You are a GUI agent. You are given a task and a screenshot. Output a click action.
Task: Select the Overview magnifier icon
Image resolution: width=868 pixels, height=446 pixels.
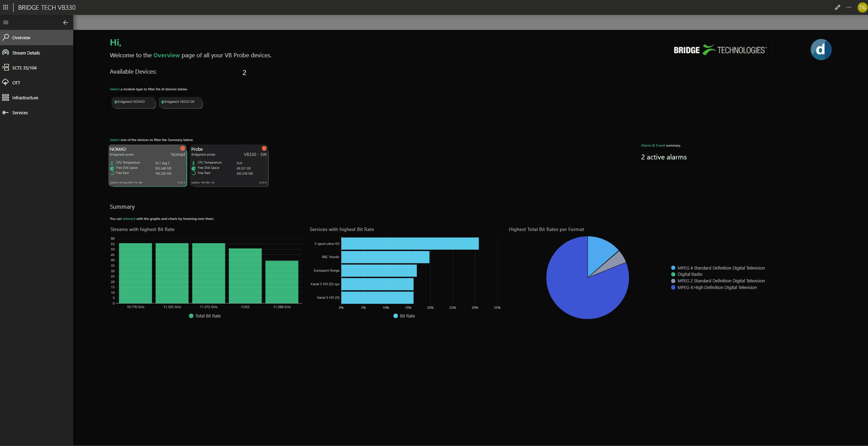point(6,37)
